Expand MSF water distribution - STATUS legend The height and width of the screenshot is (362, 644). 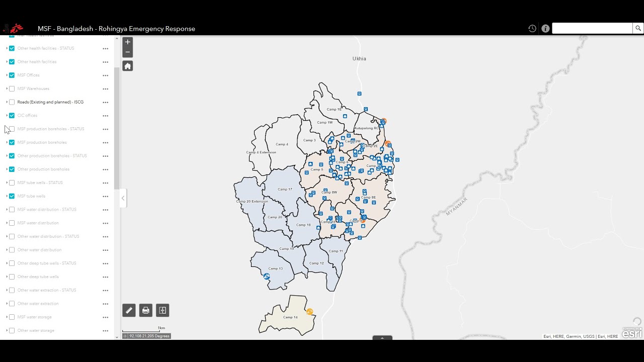(7, 210)
